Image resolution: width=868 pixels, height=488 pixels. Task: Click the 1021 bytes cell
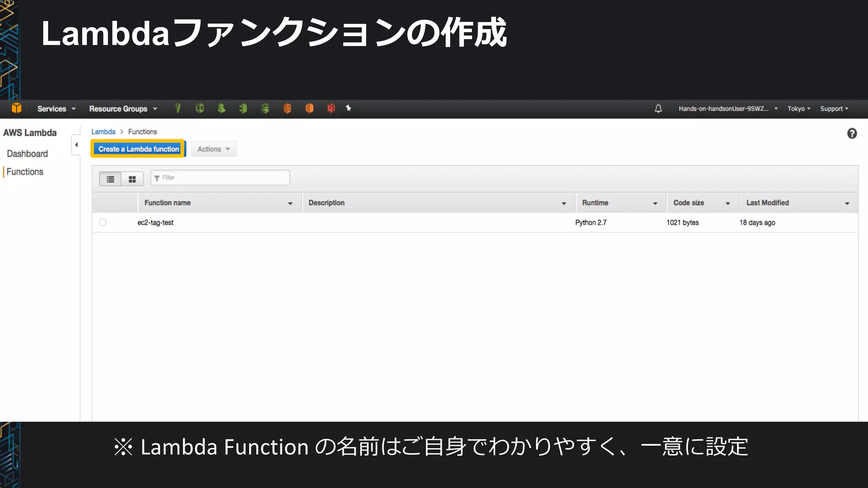682,222
